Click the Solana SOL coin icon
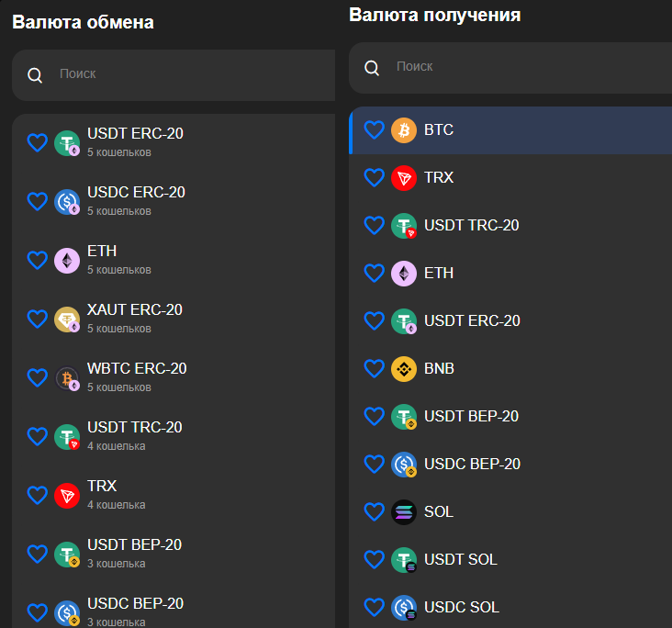This screenshot has height=628, width=672. point(404,512)
